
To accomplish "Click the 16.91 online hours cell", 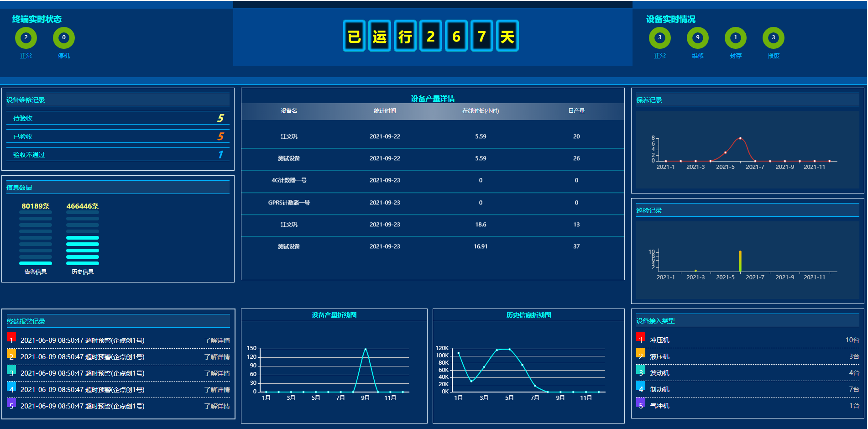I will coord(481,246).
